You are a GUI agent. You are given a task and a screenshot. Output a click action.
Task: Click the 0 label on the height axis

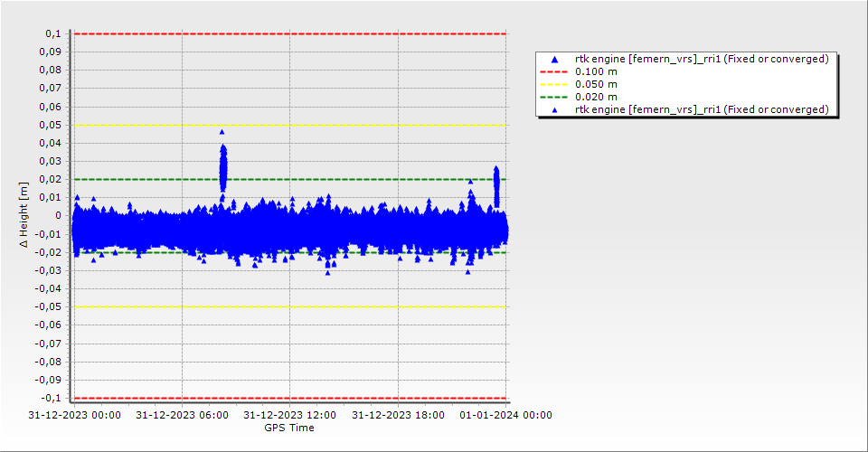[57, 215]
